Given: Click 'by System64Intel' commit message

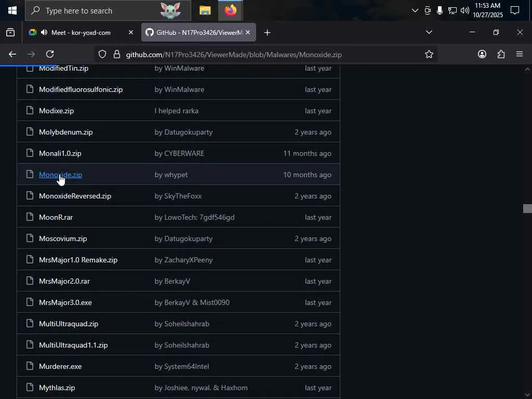Looking at the screenshot, I should (x=182, y=366).
